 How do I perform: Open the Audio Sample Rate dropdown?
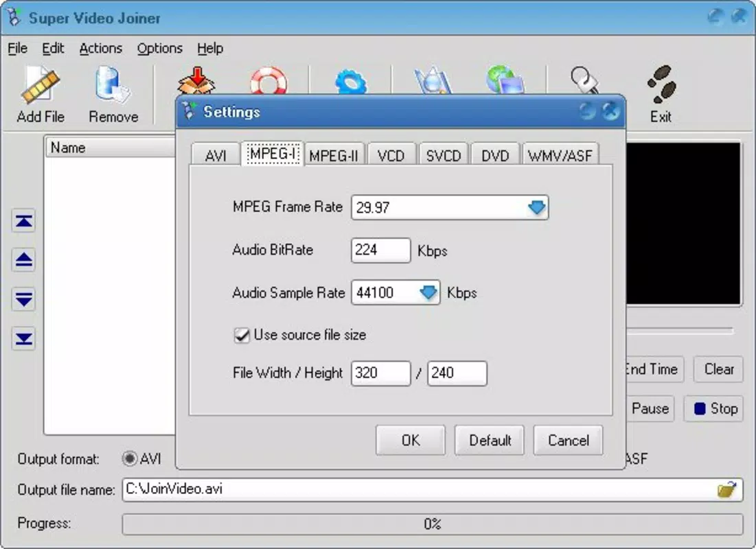tap(428, 292)
